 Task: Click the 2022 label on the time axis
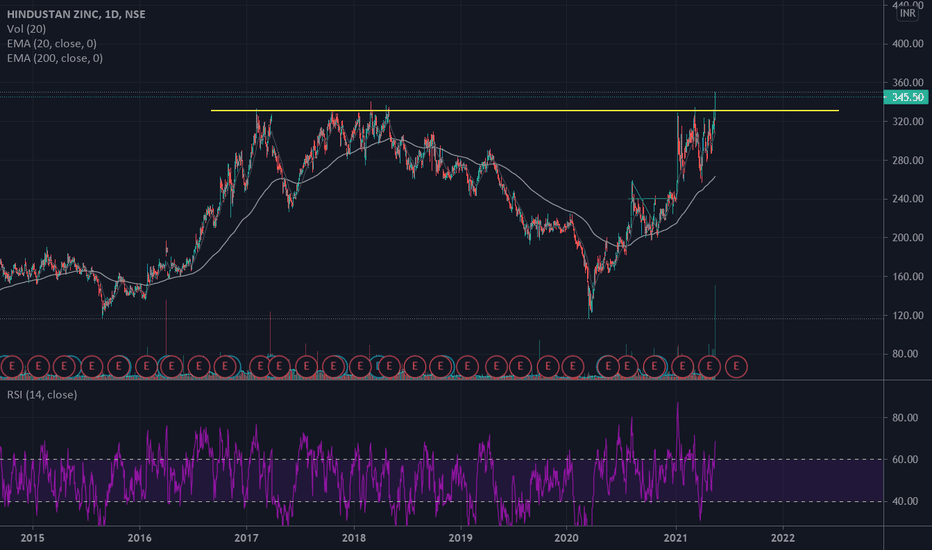point(782,538)
